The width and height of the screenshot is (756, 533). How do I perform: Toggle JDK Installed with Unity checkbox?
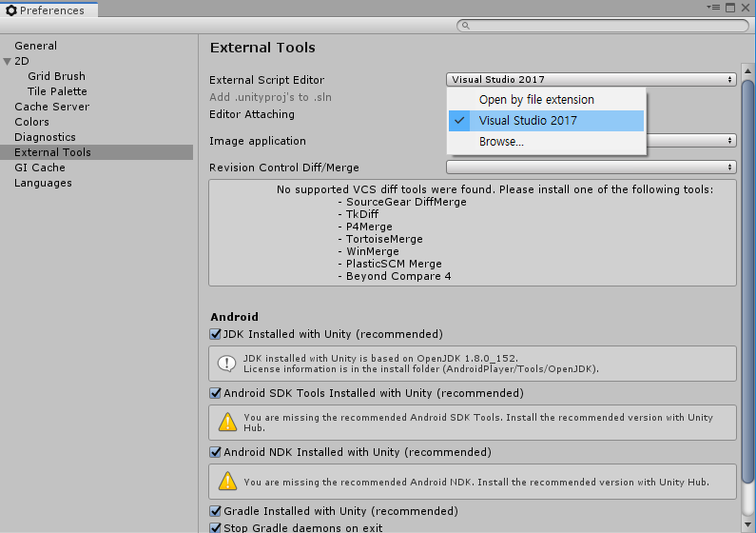click(x=216, y=334)
